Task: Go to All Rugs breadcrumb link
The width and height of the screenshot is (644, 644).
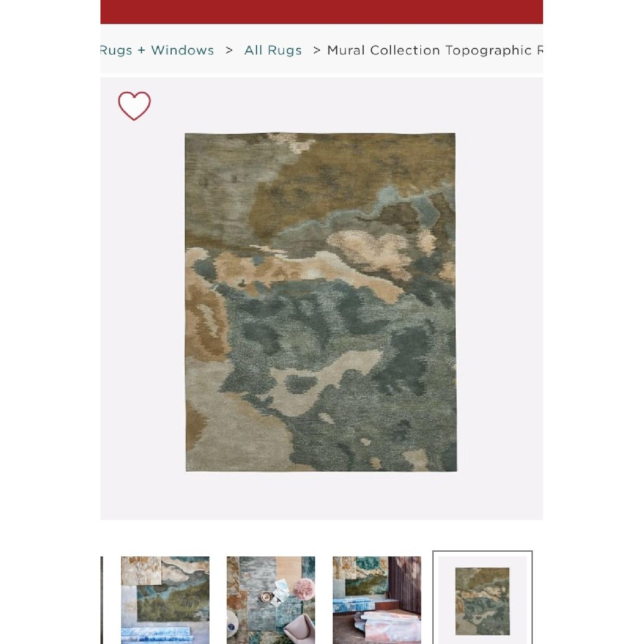Action: pos(273,50)
